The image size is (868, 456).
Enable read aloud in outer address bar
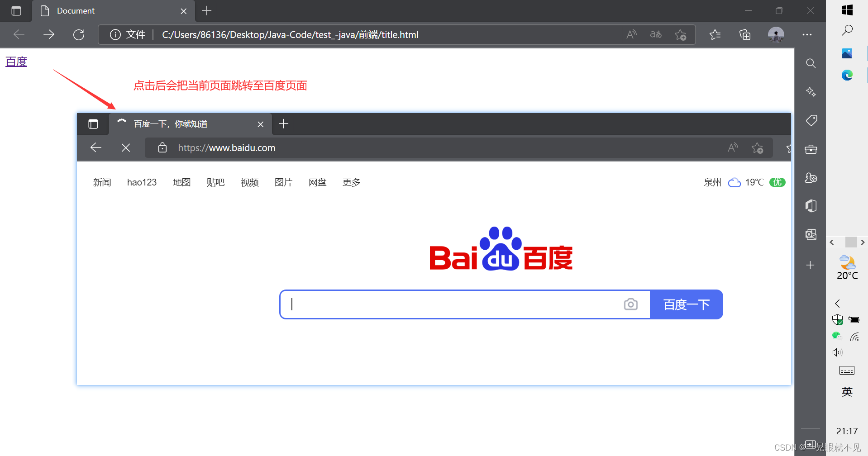[x=631, y=34]
